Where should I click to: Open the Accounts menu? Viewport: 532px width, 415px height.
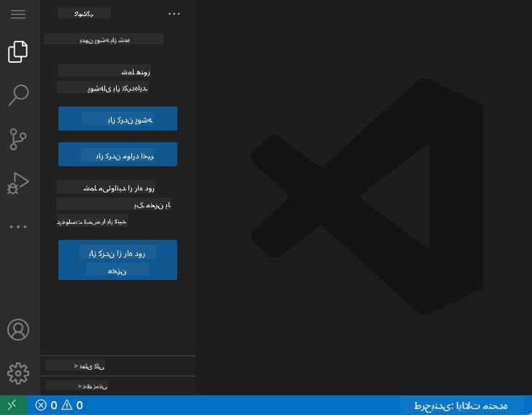pyautogui.click(x=18, y=330)
